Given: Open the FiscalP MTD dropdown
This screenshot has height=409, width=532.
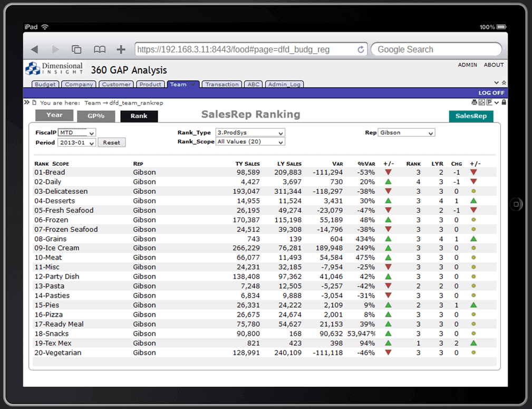Looking at the screenshot, I should pyautogui.click(x=76, y=133).
